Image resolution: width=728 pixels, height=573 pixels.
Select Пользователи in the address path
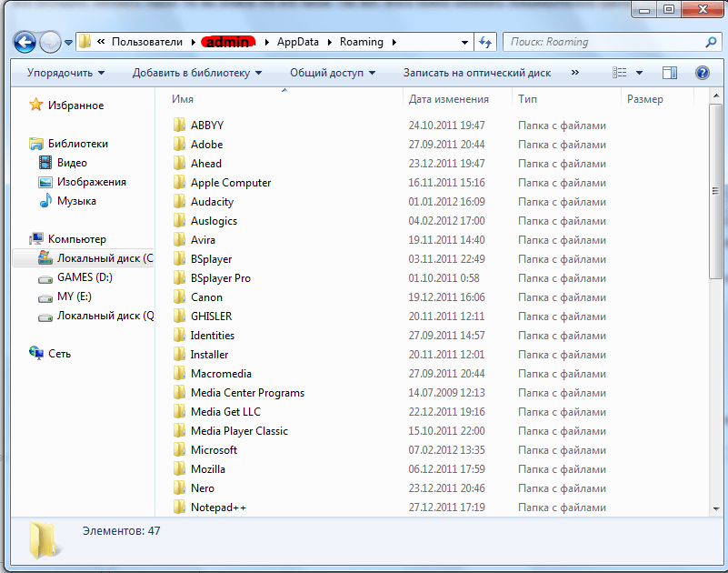point(147,42)
